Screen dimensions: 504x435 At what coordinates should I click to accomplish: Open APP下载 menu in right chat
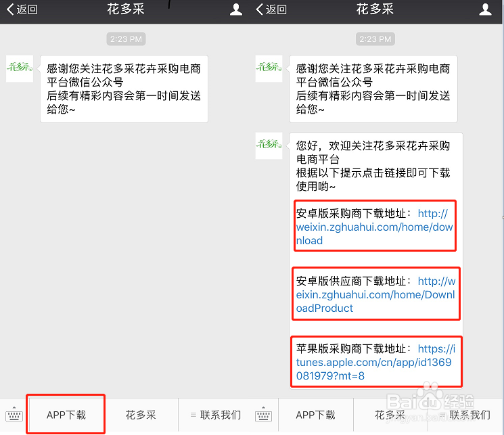[316, 415]
